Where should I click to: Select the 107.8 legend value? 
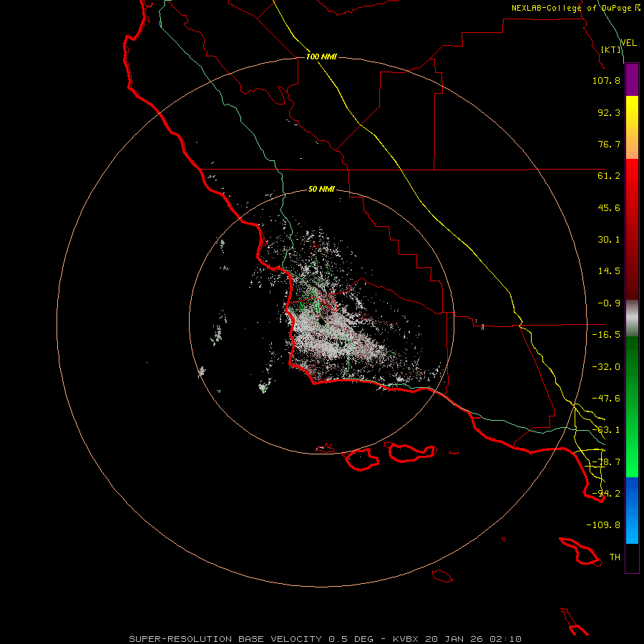[x=606, y=80]
